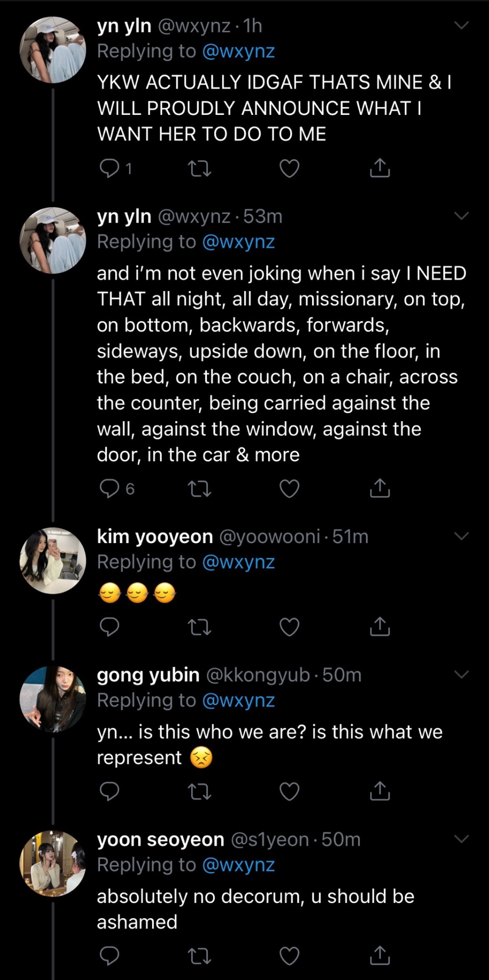Image resolution: width=489 pixels, height=980 pixels.
Task: Open yoon seoyeon's profile name
Action: click(x=161, y=840)
